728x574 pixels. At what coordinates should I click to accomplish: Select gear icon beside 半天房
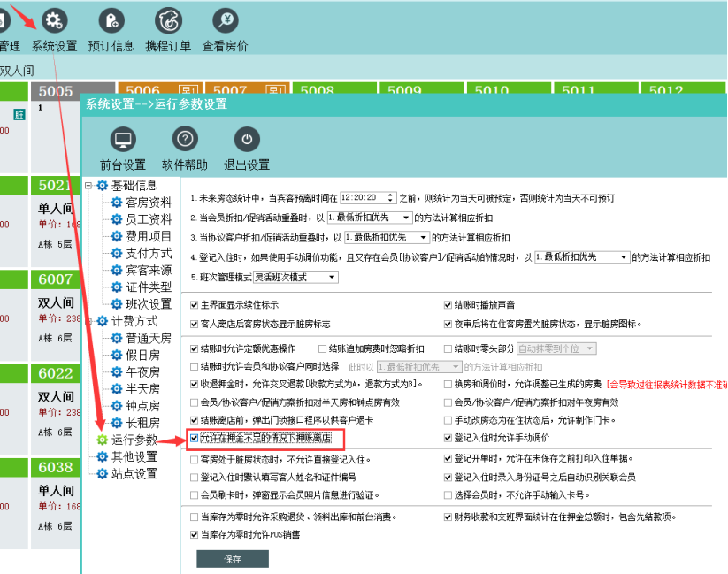(117, 389)
